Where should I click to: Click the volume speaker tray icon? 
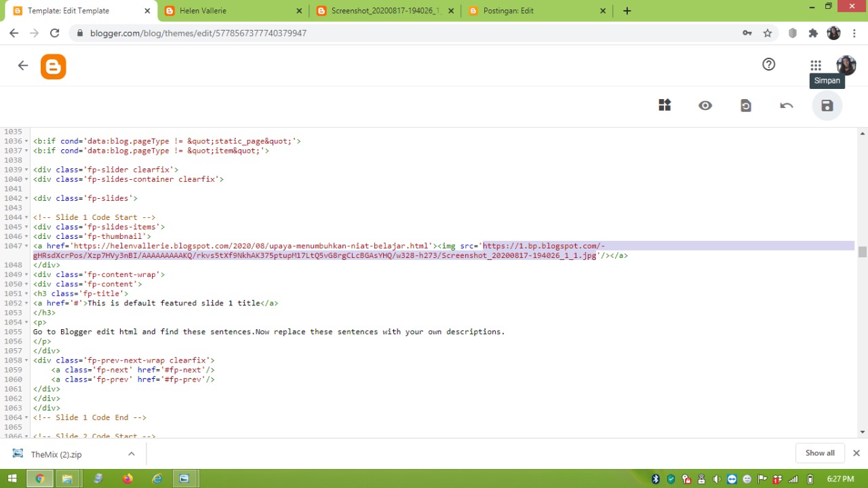pos(717,479)
